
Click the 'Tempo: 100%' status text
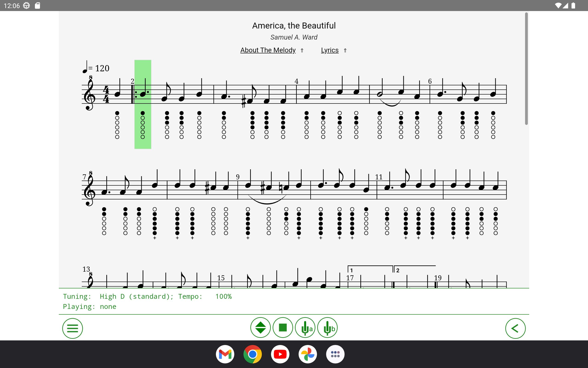(x=205, y=296)
